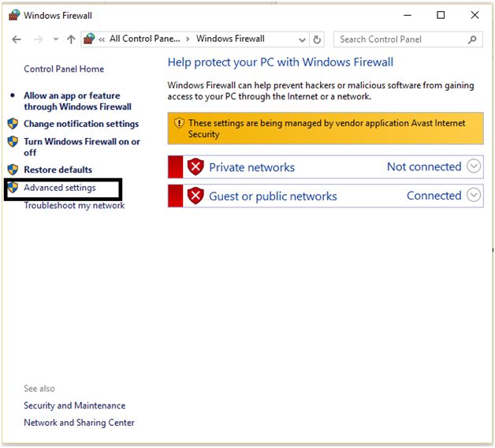This screenshot has height=448, width=495.
Task: Click red shield icon for Private networks
Action: [x=195, y=166]
